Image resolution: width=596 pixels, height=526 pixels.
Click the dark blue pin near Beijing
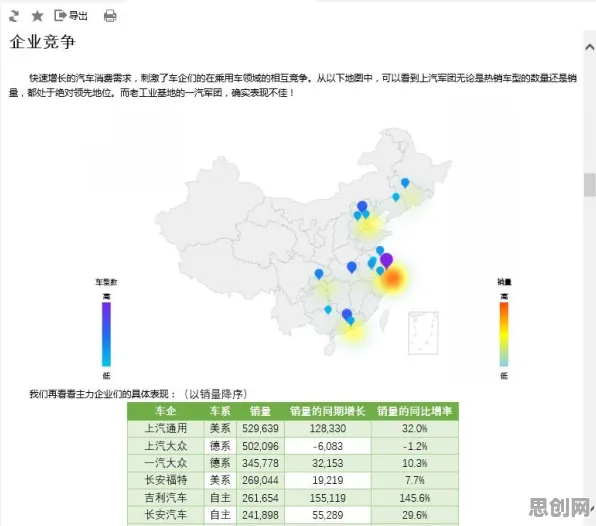pos(362,207)
